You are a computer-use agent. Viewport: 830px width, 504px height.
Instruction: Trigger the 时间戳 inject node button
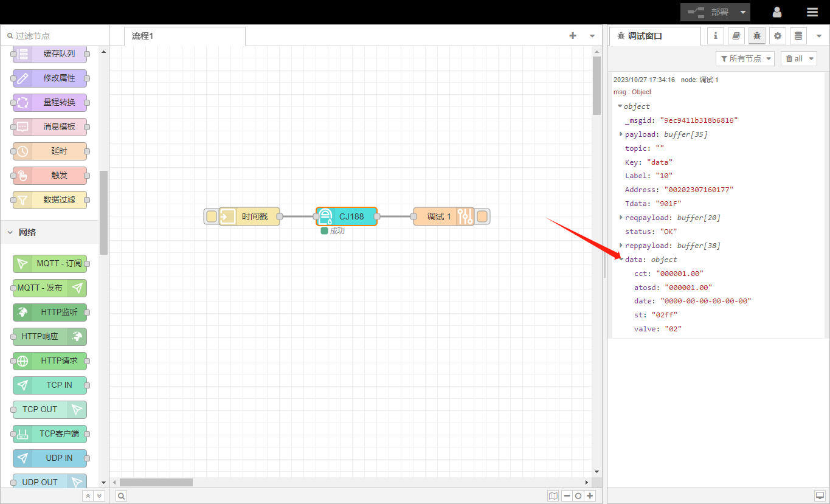click(211, 216)
